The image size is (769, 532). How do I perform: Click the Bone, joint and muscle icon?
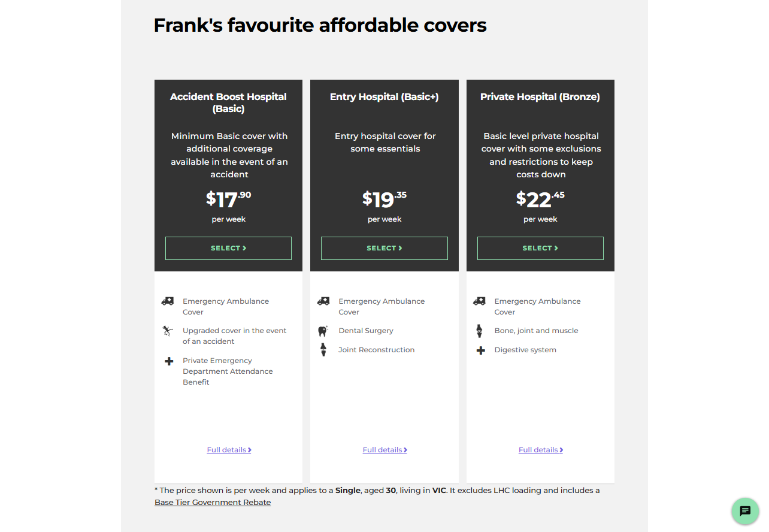pyautogui.click(x=479, y=330)
